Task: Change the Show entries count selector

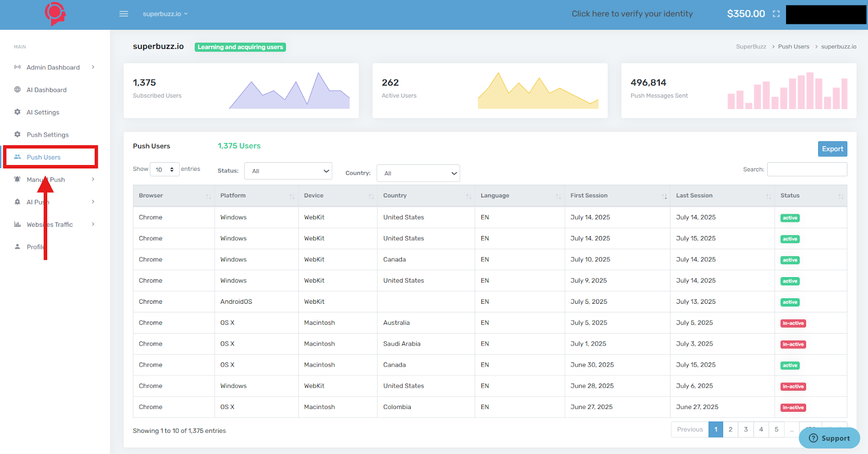Action: pos(164,169)
